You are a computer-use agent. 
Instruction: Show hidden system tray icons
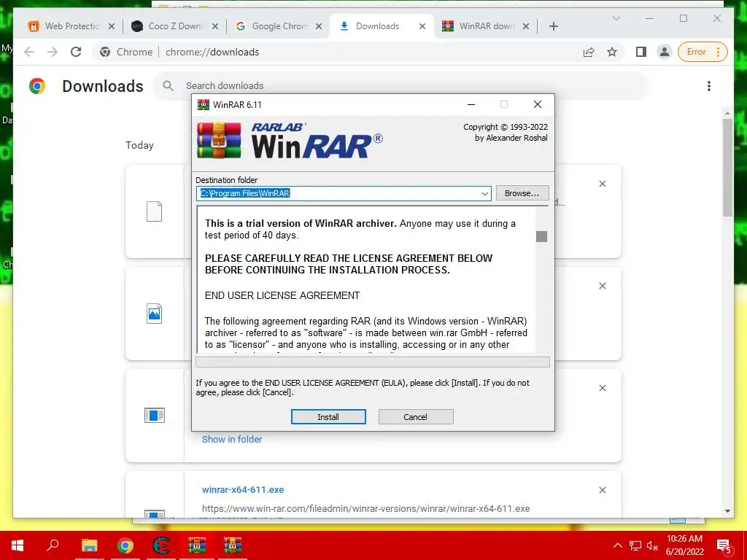617,545
